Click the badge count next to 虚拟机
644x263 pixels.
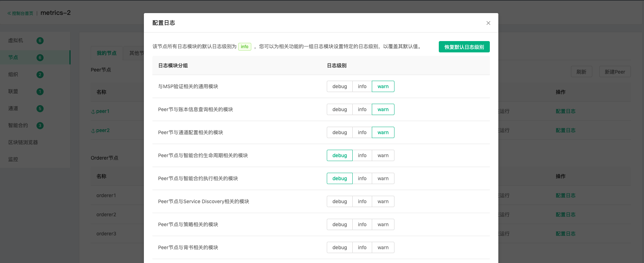[x=40, y=41]
